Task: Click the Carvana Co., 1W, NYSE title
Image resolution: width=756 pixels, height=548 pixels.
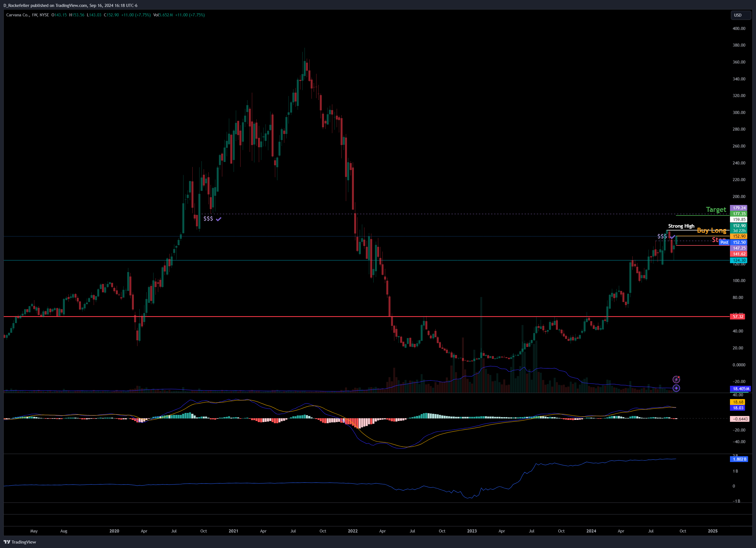Action: 28,15
